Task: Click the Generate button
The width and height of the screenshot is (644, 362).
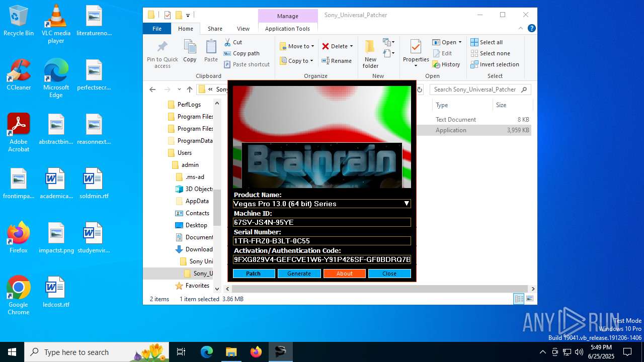Action: (299, 274)
